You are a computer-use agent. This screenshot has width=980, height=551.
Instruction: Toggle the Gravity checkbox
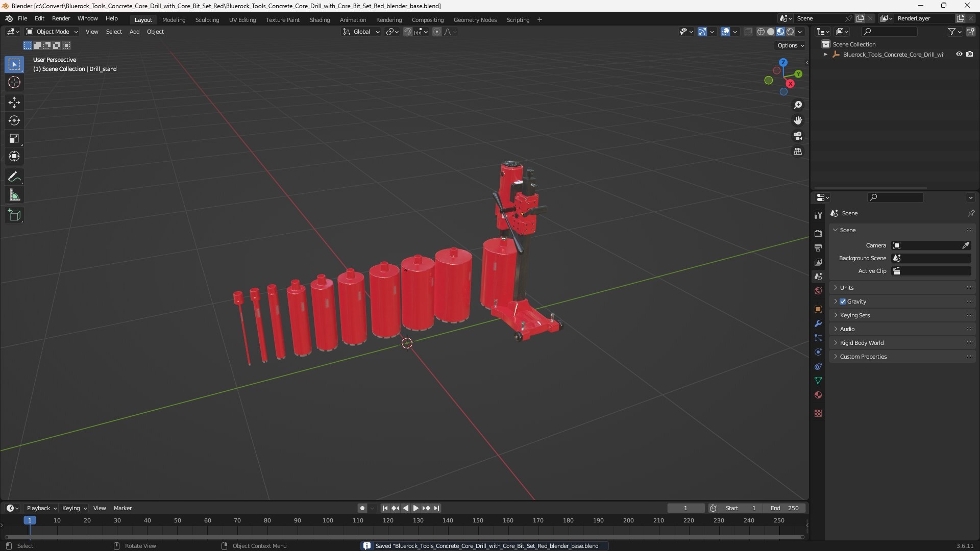(843, 302)
